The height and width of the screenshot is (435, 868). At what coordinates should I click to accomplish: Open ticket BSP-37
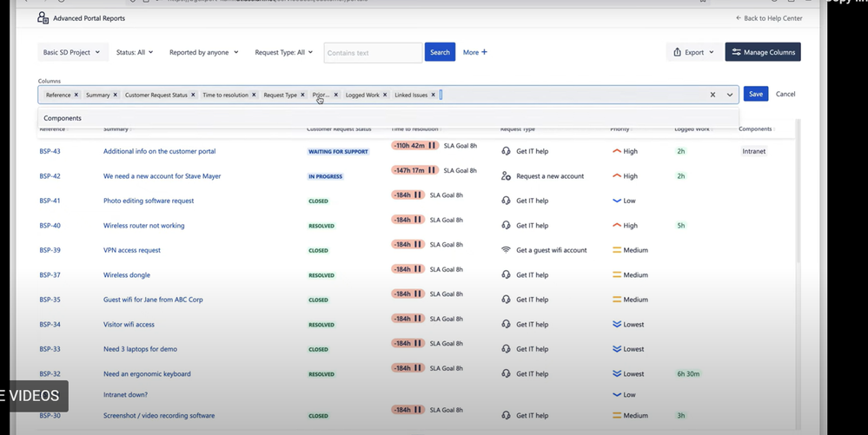[x=50, y=274]
